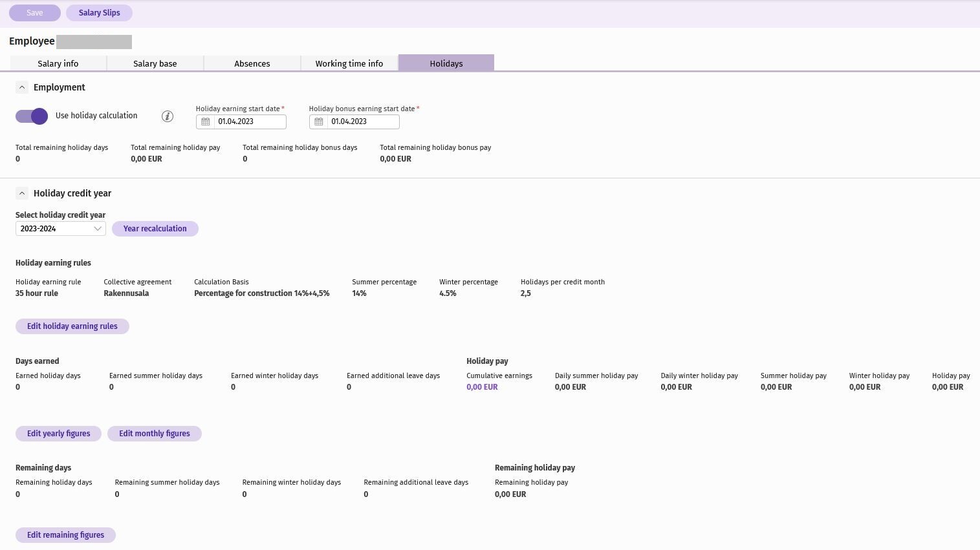Viewport: 980px width, 550px height.
Task: Click Edit remaining figures button
Action: click(x=66, y=535)
